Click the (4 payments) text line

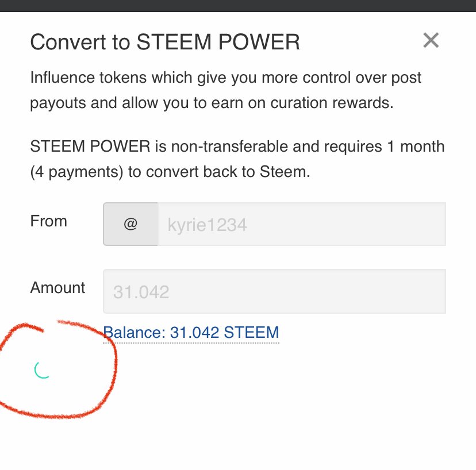coord(170,172)
